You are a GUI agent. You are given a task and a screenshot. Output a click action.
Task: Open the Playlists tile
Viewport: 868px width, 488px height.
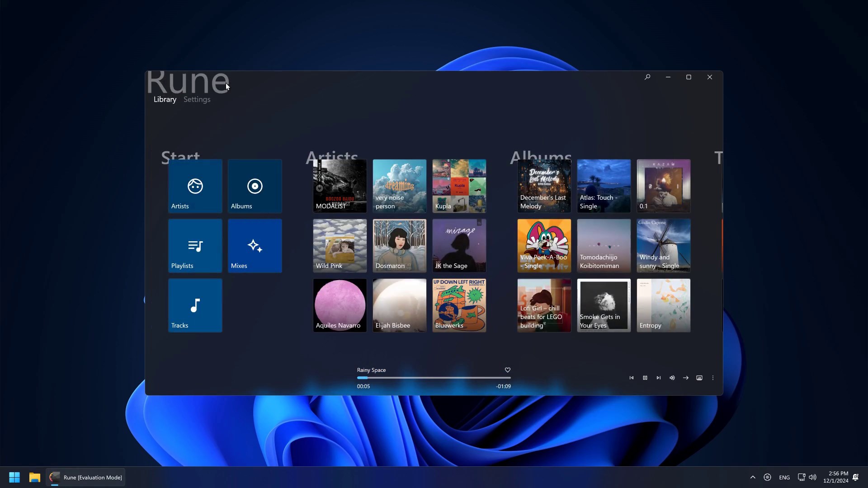pyautogui.click(x=195, y=245)
